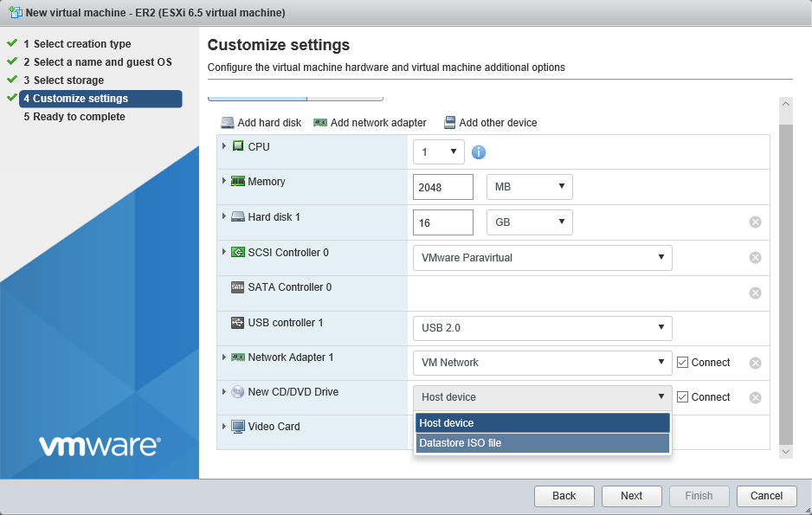This screenshot has height=515, width=812.
Task: Click the Add network adapter icon
Action: coord(320,123)
